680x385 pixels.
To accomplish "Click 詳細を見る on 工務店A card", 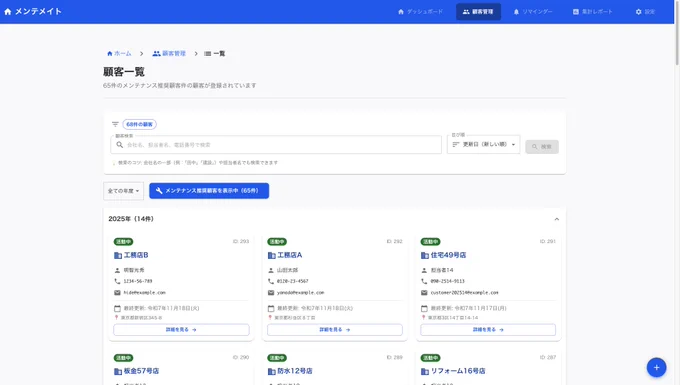I will click(x=335, y=330).
